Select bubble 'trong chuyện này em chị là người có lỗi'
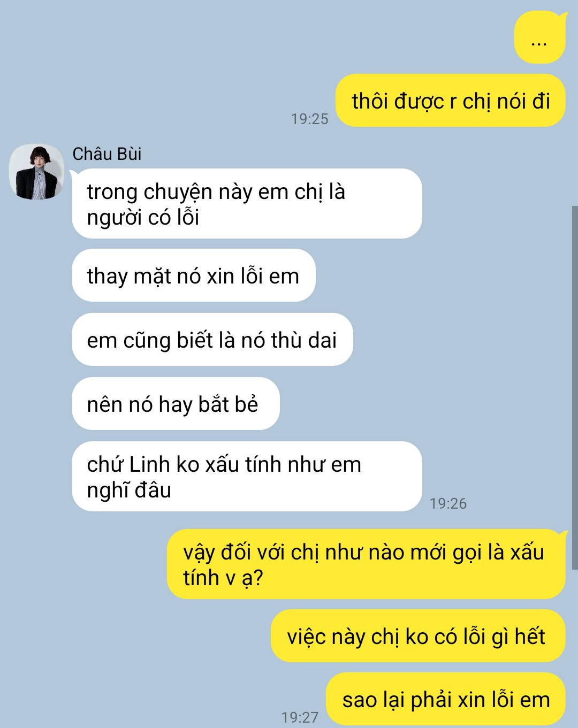This screenshot has width=578, height=728. click(x=247, y=204)
